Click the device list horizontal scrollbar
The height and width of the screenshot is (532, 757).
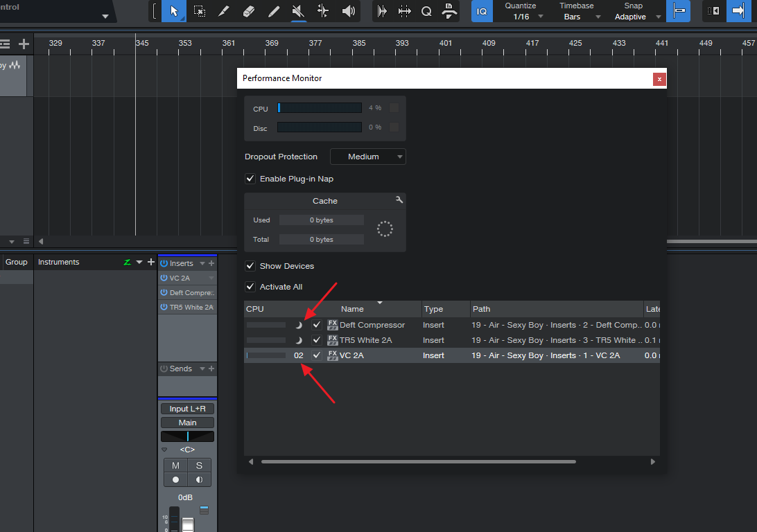click(x=419, y=461)
